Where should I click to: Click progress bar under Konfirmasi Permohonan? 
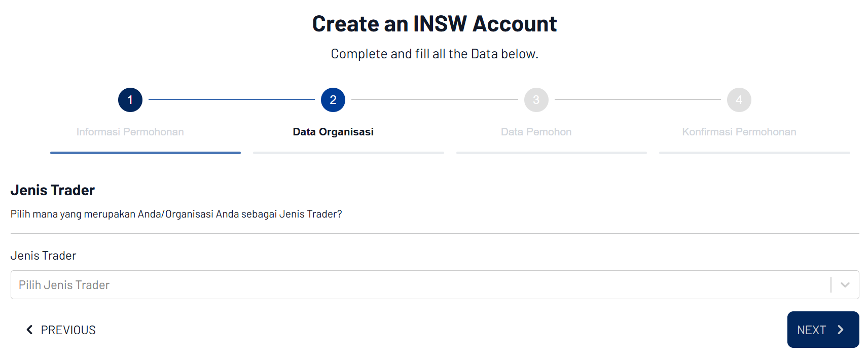coord(754,153)
